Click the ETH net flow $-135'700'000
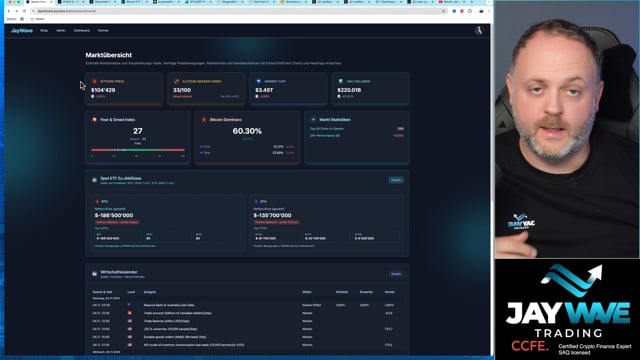Screen dimensions: 640x360 pos(273,215)
